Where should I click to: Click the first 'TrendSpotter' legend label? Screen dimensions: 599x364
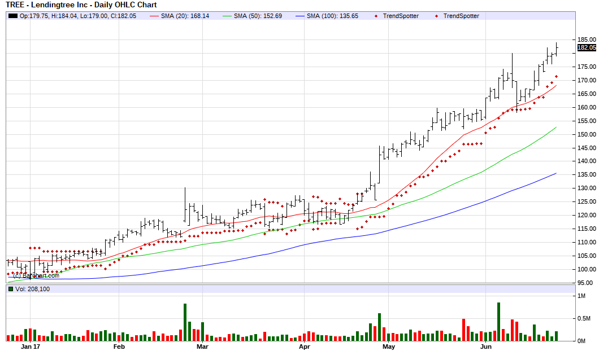(401, 16)
